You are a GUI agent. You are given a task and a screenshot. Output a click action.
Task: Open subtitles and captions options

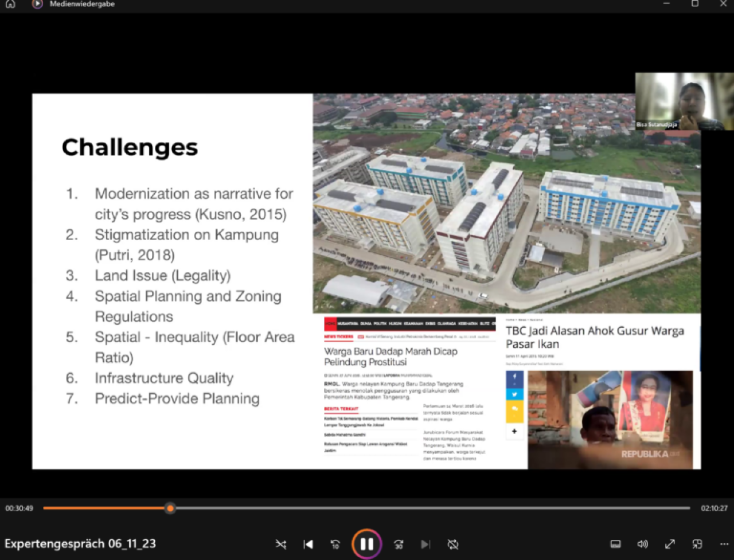[615, 544]
